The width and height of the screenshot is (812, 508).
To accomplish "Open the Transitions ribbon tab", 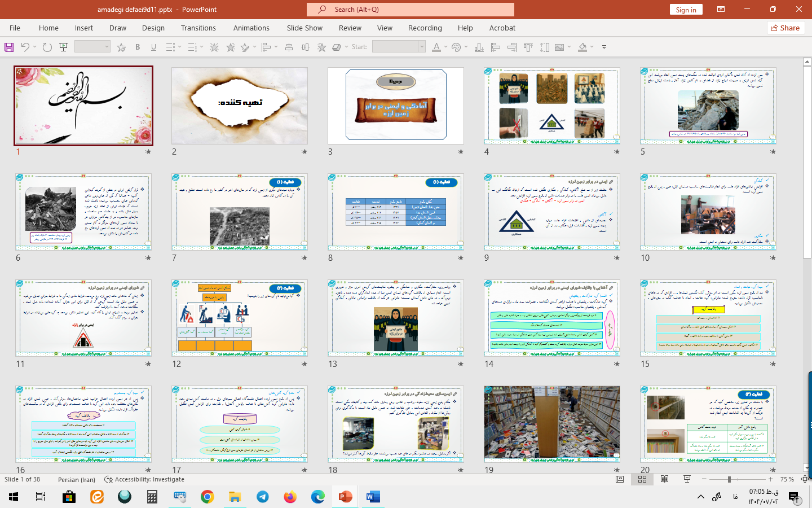I will [198, 28].
